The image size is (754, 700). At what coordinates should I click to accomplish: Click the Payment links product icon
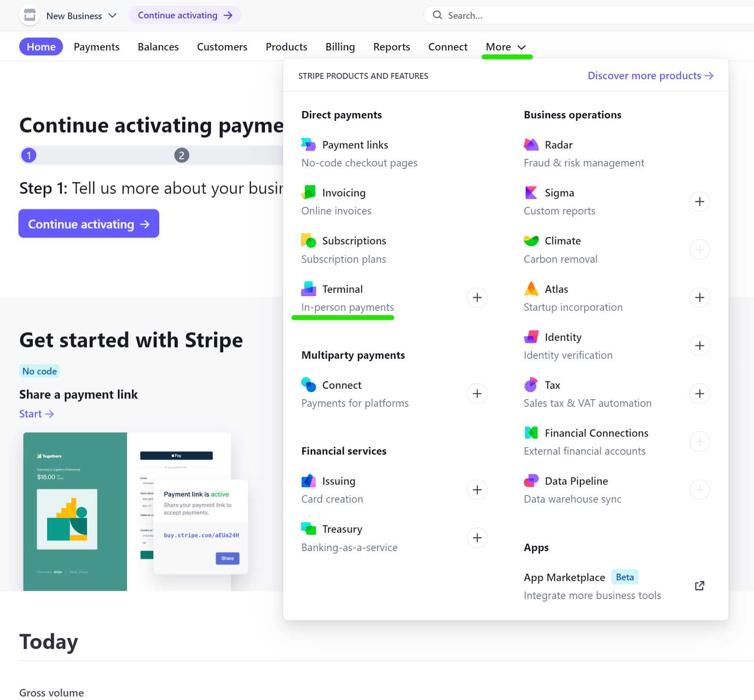pos(308,145)
